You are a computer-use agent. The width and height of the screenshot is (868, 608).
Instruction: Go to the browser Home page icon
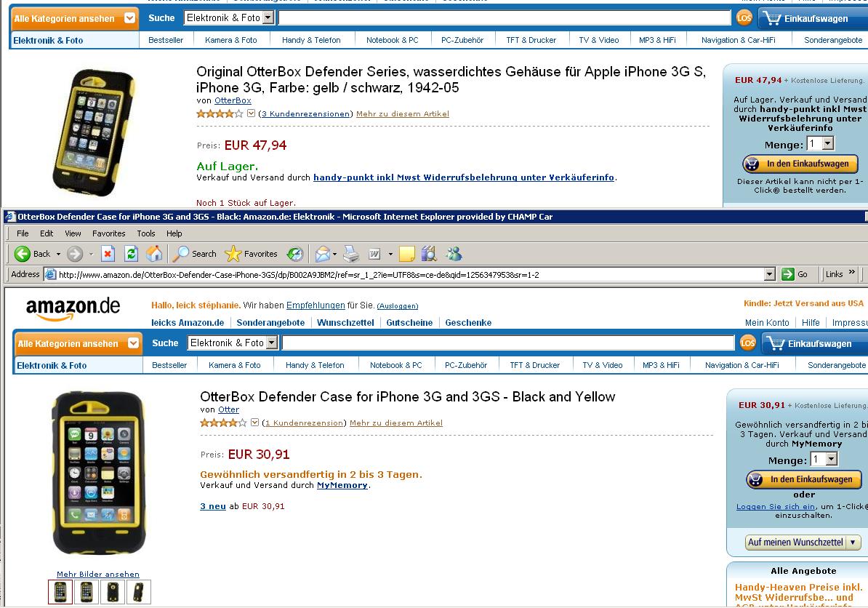(154, 254)
